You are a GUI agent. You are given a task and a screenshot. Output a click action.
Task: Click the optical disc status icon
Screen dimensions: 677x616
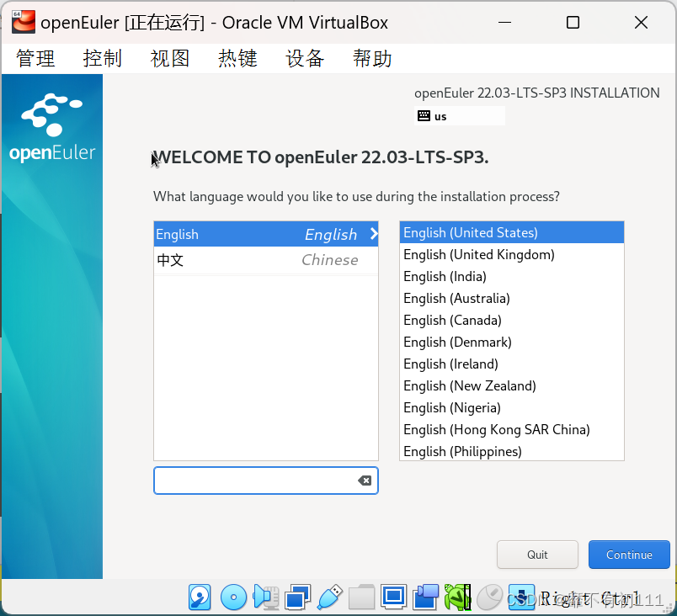pos(233,597)
